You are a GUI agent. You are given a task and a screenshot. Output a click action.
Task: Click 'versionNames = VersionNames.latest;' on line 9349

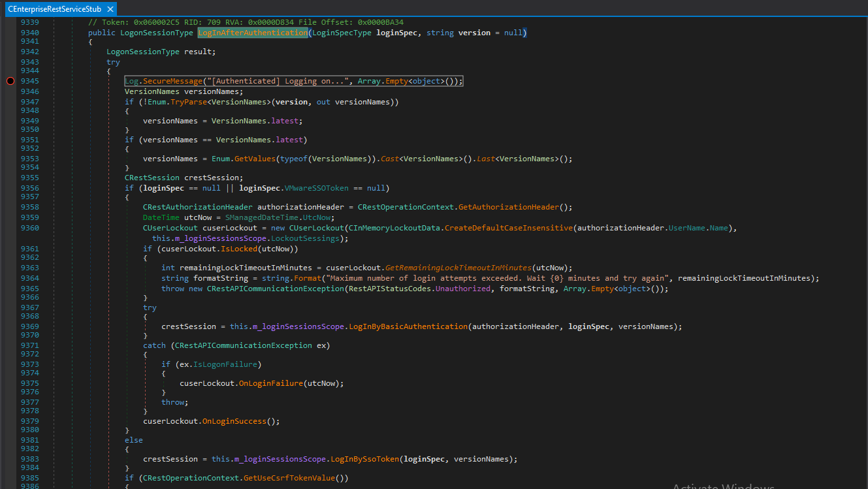223,121
